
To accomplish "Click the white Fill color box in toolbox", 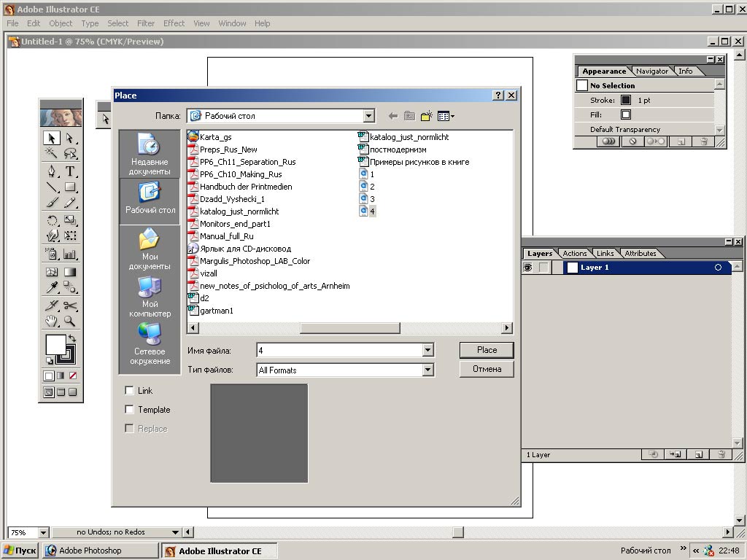I will pyautogui.click(x=55, y=344).
